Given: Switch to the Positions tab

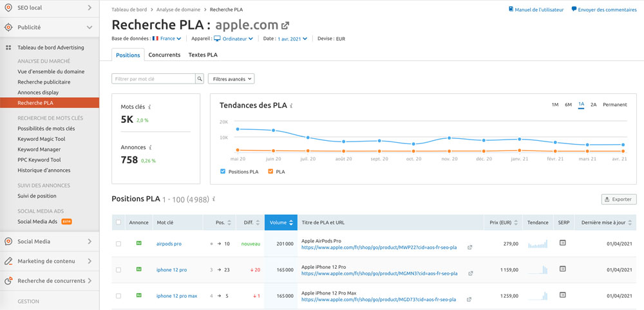Looking at the screenshot, I should (x=128, y=55).
